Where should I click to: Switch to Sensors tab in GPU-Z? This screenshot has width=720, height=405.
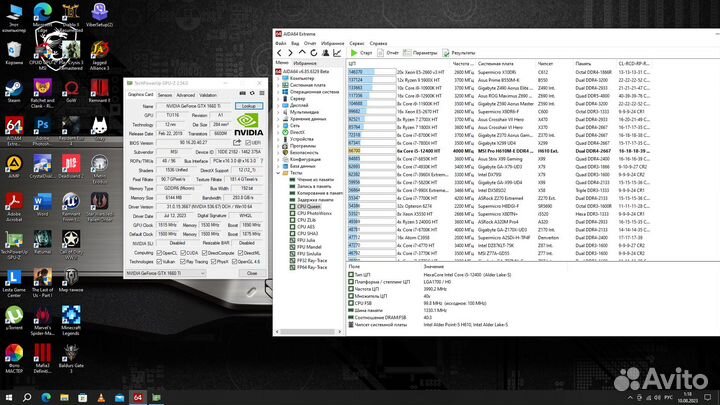(x=165, y=95)
